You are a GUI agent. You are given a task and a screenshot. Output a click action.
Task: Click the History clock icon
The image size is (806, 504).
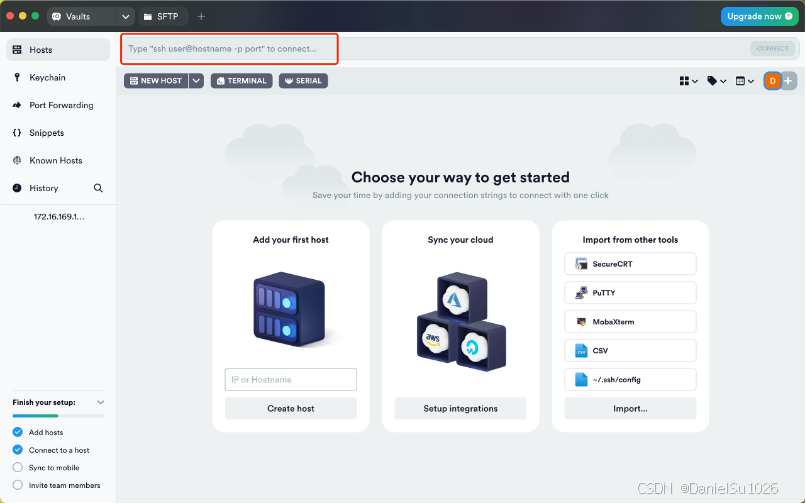(x=17, y=188)
